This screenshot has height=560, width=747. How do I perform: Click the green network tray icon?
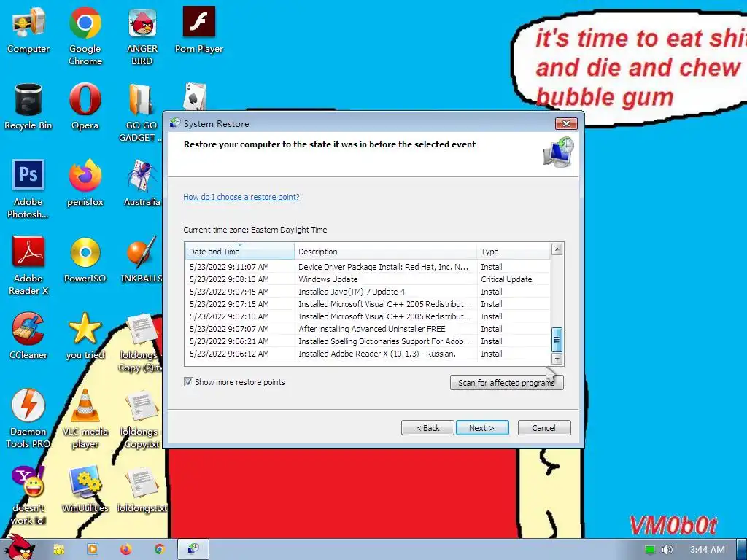[650, 550]
